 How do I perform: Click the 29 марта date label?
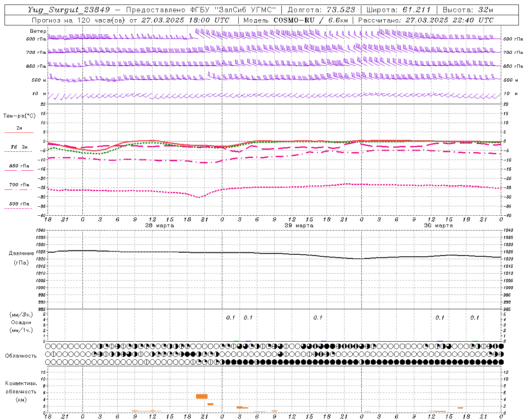click(299, 226)
